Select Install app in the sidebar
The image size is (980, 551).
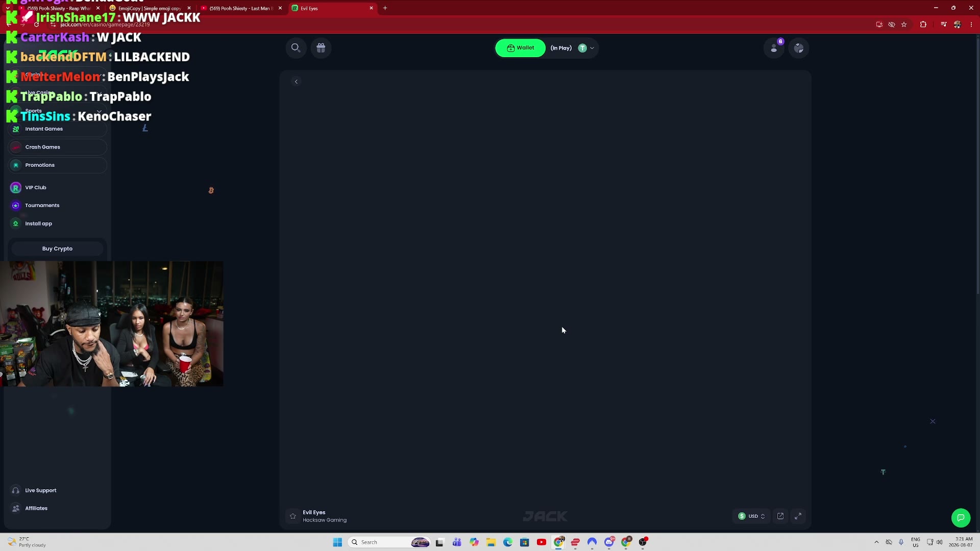[38, 223]
